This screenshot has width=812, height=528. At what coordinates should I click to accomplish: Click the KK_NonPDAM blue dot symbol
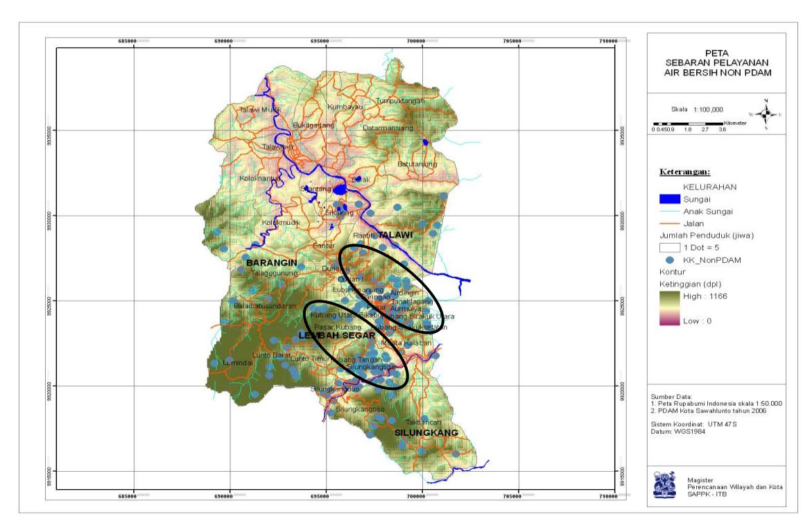point(670,260)
